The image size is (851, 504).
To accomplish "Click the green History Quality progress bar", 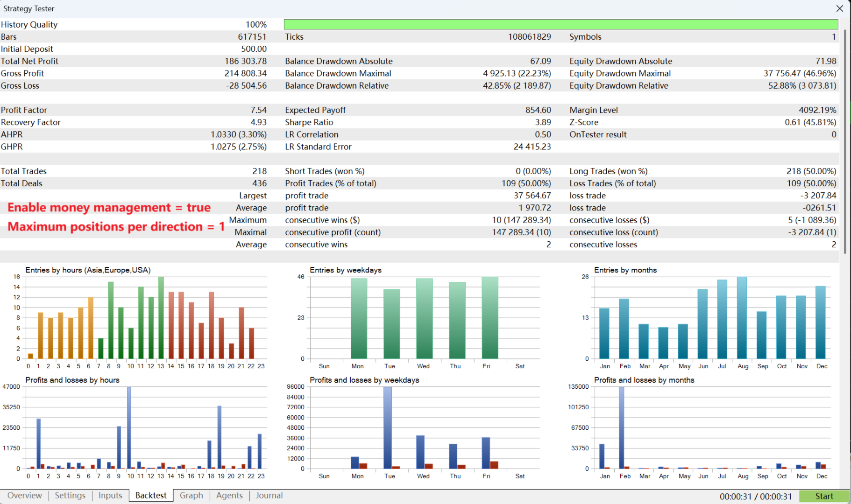I will (561, 24).
